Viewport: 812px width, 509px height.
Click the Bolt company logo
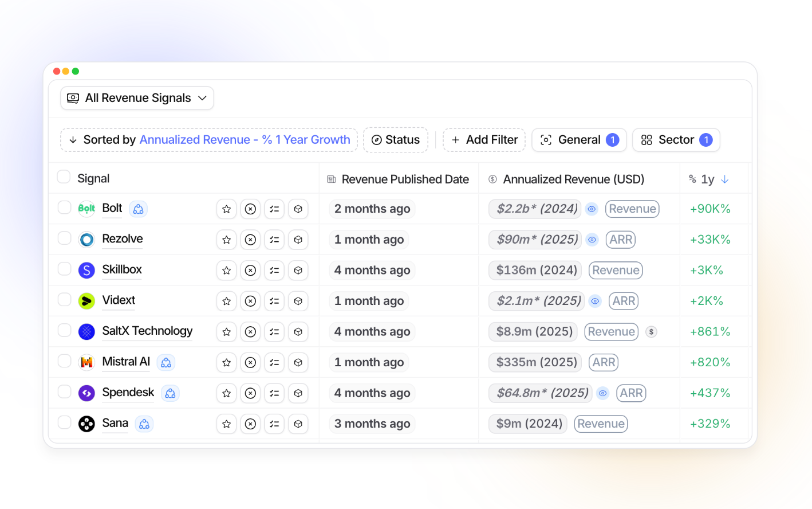(x=86, y=209)
